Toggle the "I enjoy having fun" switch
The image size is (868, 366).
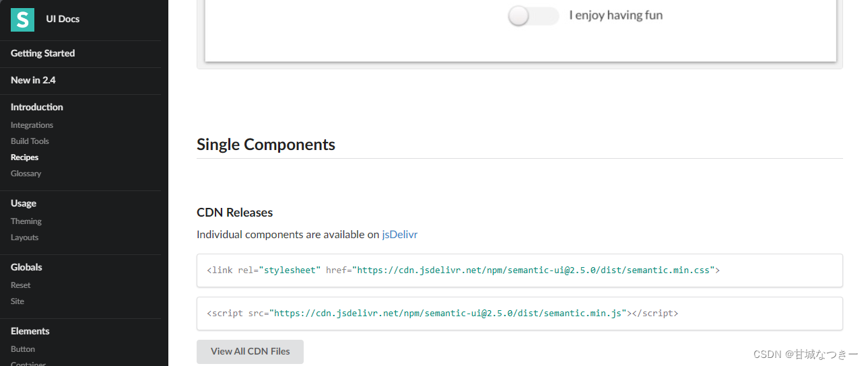click(x=533, y=15)
